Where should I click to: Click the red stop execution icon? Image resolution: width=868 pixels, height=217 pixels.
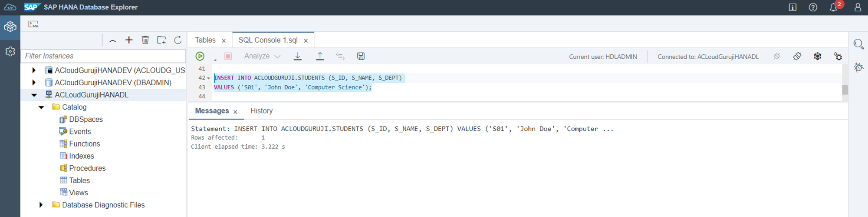[228, 56]
